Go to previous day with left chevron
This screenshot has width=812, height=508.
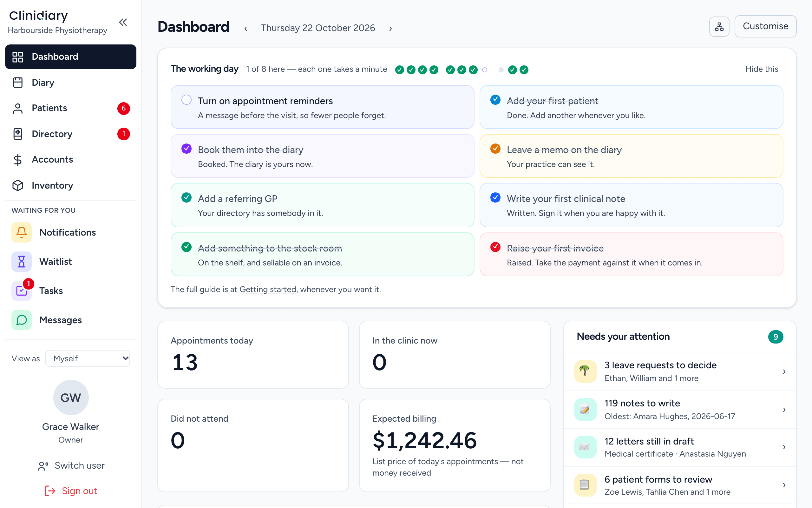click(x=246, y=28)
